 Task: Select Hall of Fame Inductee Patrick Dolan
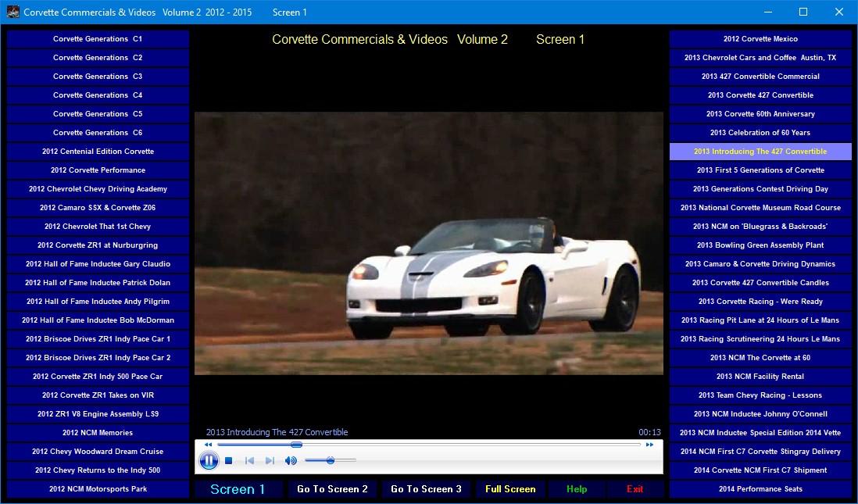[98, 282]
